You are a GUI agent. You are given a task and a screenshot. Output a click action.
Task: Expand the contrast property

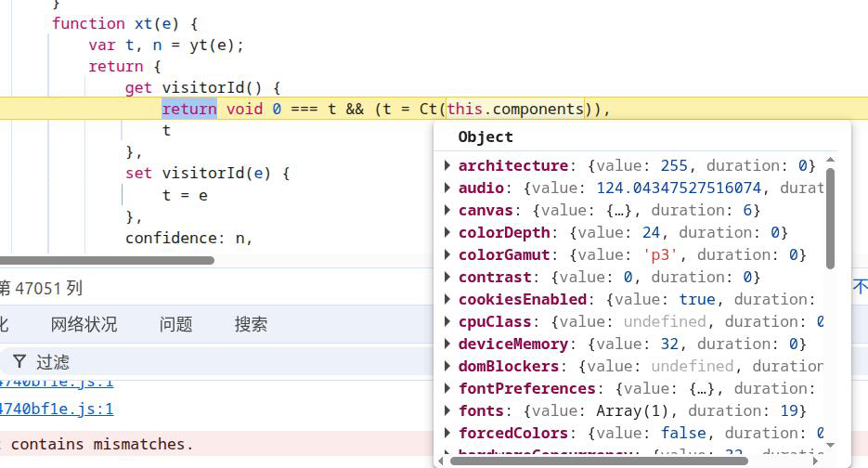pos(447,277)
